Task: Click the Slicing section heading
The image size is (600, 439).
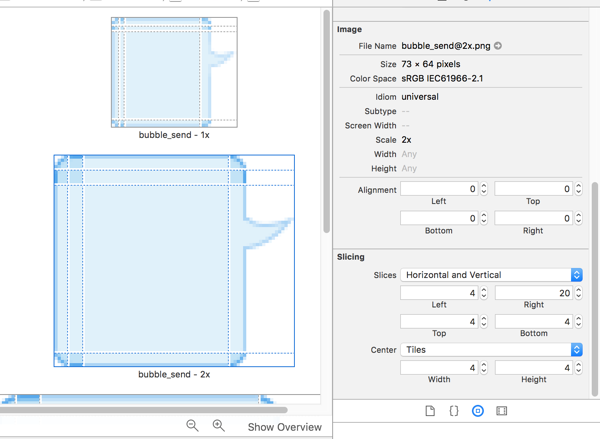Action: 351,257
